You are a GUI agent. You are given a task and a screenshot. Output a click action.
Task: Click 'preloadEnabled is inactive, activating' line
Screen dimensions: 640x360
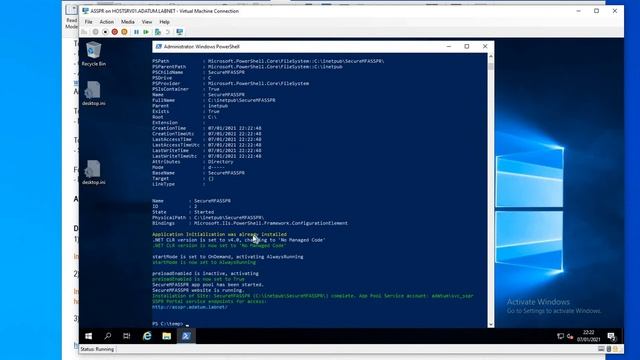pos(205,273)
